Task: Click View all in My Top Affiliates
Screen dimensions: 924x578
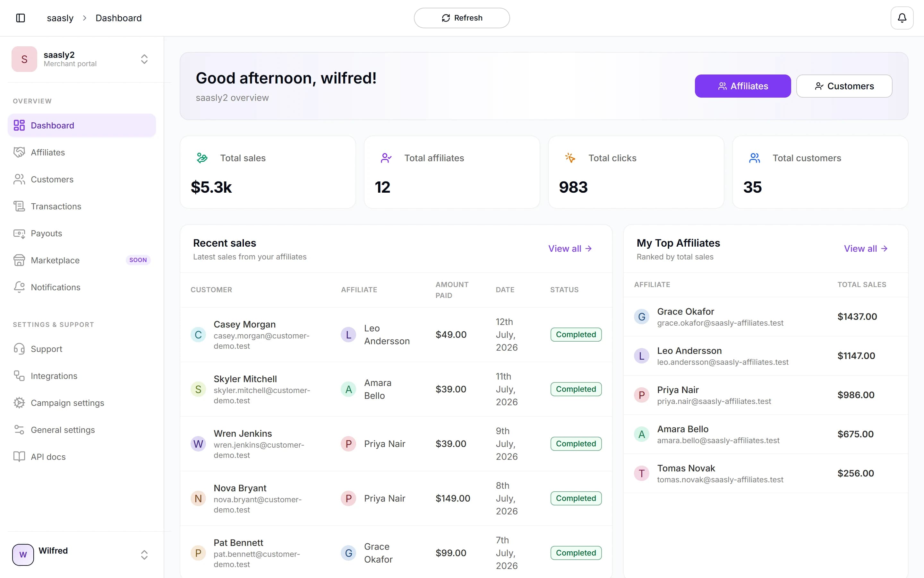Action: tap(866, 249)
